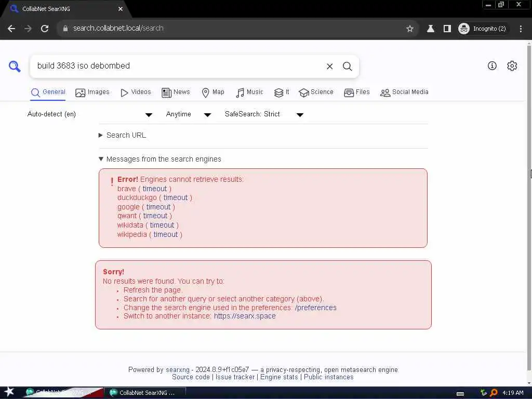532x399 pixels.
Task: Switch to Files category
Action: pos(356,92)
